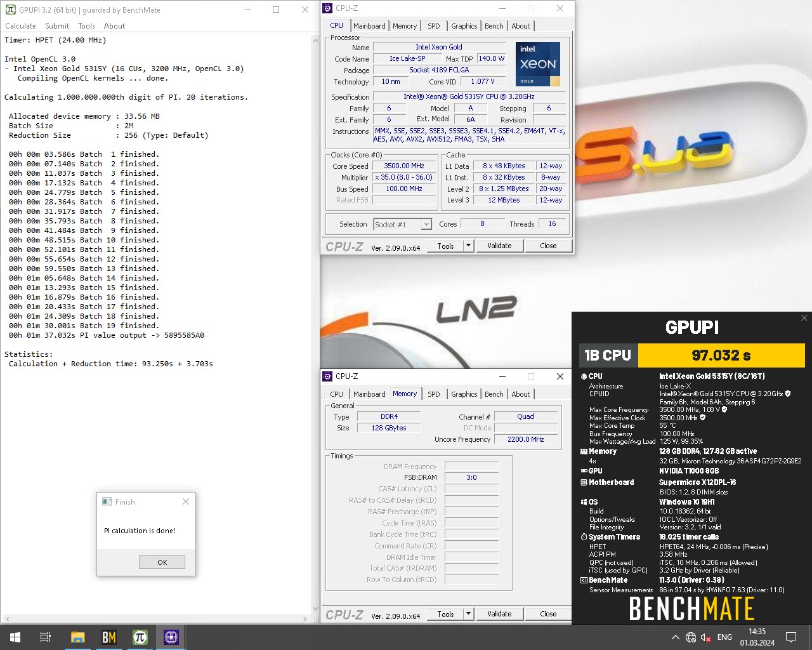Viewport: 812px width, 650px height.
Task: Close the Finish dialog
Action: [185, 501]
